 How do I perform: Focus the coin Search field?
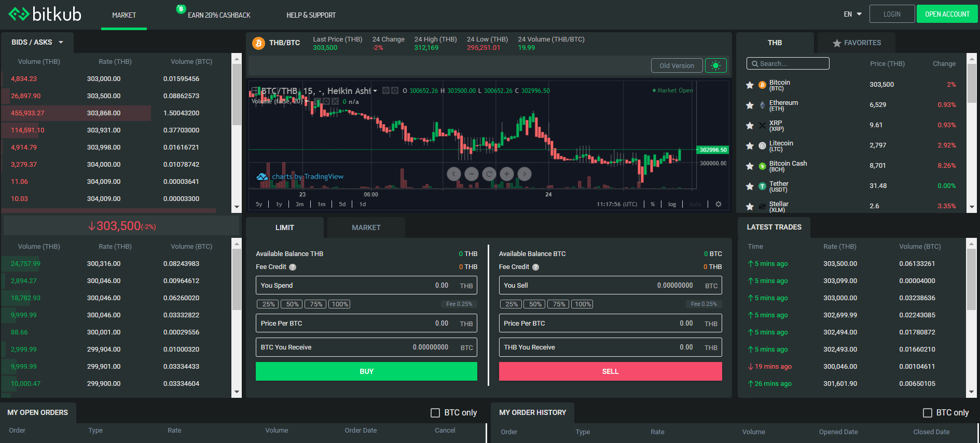[788, 63]
